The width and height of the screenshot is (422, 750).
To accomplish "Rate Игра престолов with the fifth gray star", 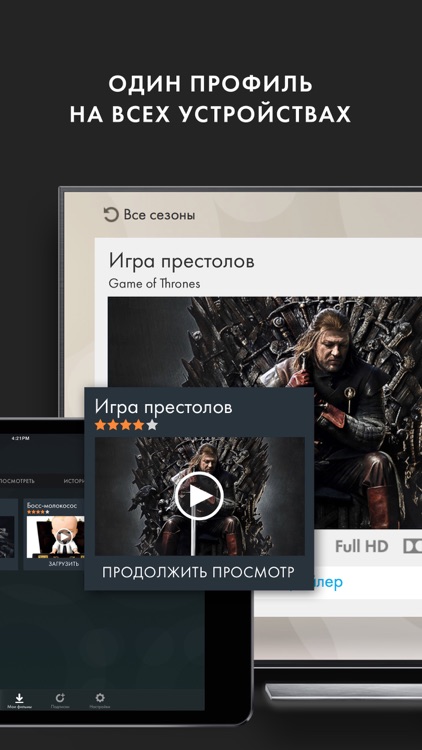I will pyautogui.click(x=152, y=425).
